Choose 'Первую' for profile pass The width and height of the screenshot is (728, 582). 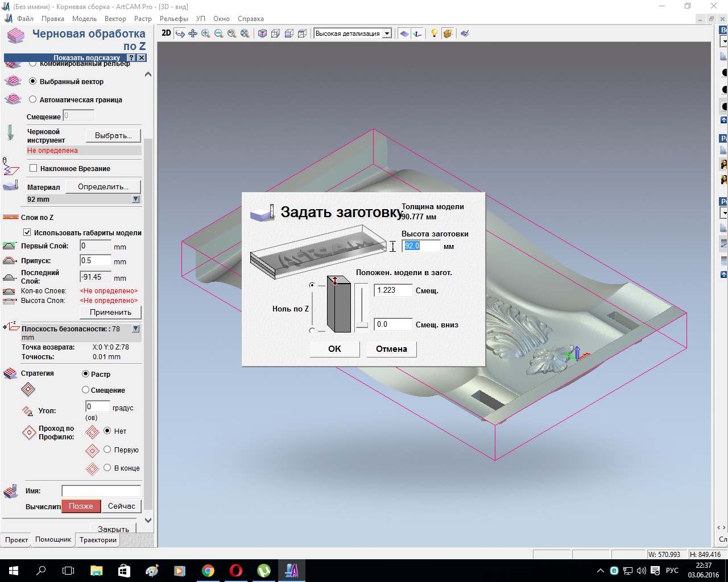[x=107, y=450]
